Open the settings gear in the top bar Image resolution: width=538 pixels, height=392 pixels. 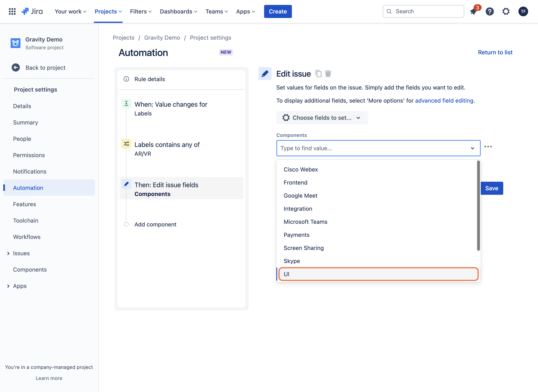pos(506,11)
